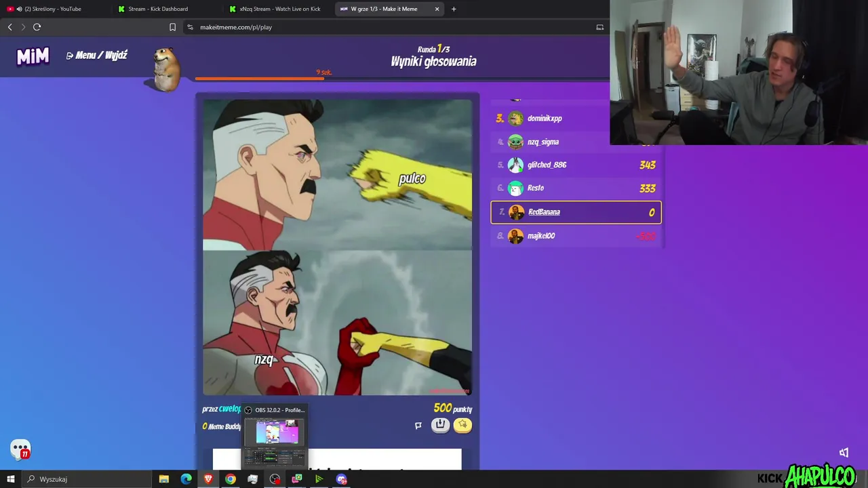Close the Make it Meme tab
868x488 pixels.
[x=437, y=9]
